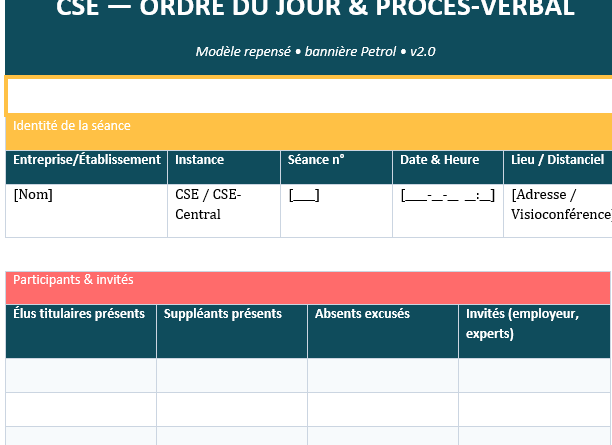
Task: Select the 'Invités (employeur, experts)' header
Action: coord(534,331)
